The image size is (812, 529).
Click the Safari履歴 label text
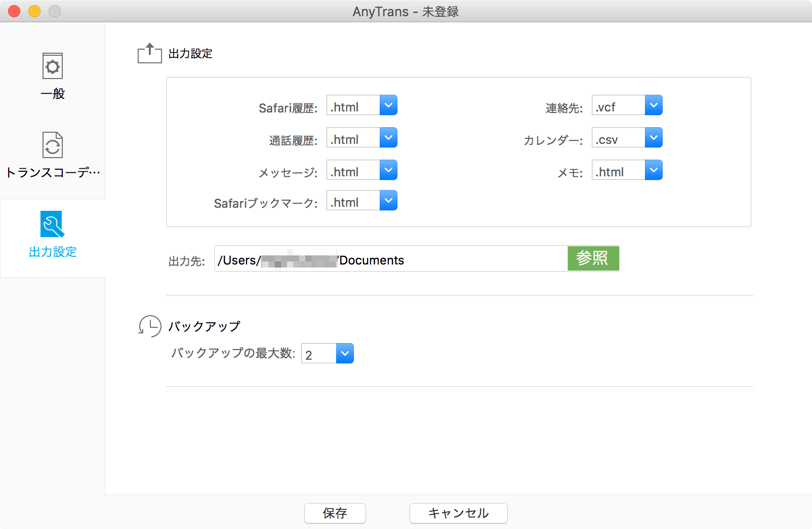click(288, 108)
